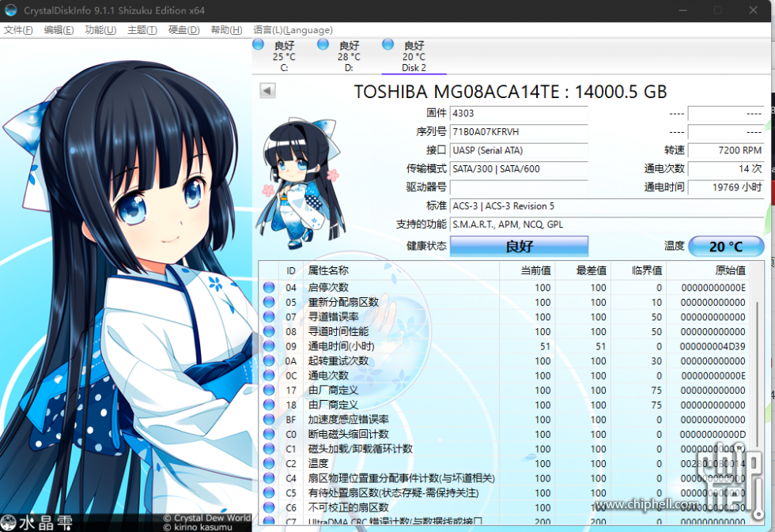The width and height of the screenshot is (775, 532).
Task: Click the CrystalDiskInfo app icon in title bar
Action: [x=11, y=10]
